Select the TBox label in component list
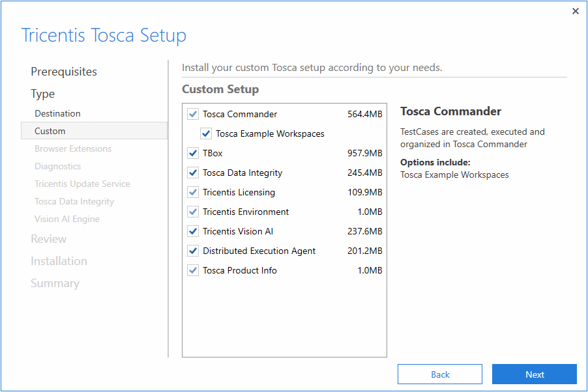Viewport: 588px width, 392px height. point(213,153)
